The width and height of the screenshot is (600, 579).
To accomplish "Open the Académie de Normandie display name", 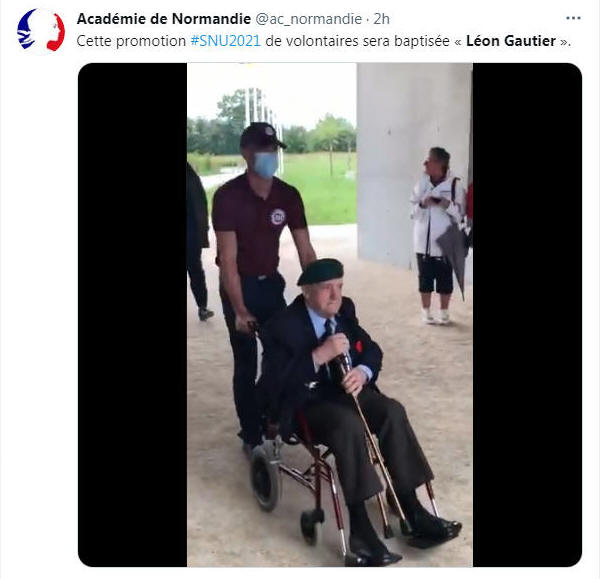I will (x=164, y=19).
